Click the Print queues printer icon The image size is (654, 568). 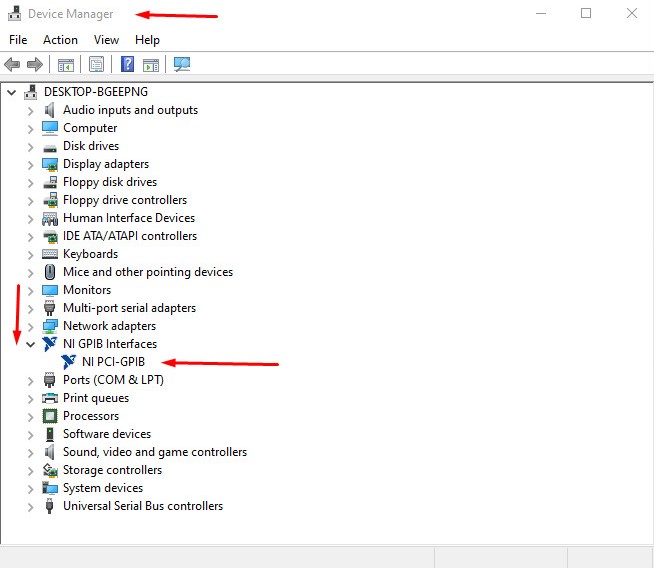[50, 398]
